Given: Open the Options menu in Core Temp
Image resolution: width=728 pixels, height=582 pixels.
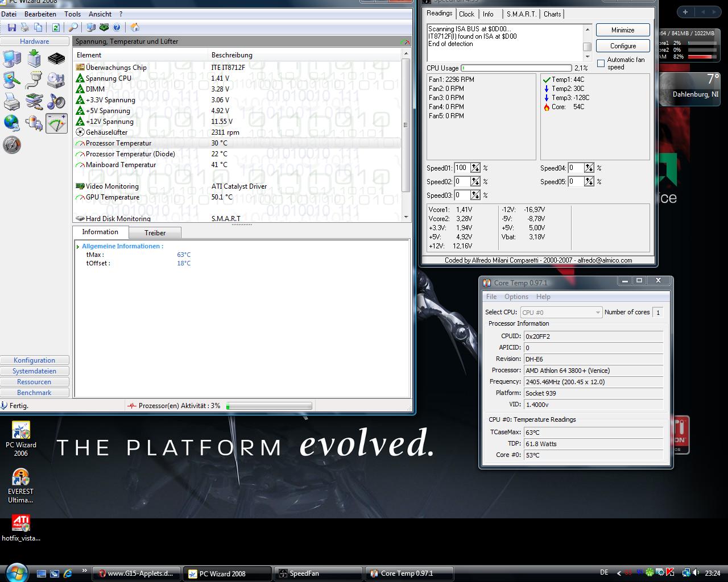Looking at the screenshot, I should point(516,297).
